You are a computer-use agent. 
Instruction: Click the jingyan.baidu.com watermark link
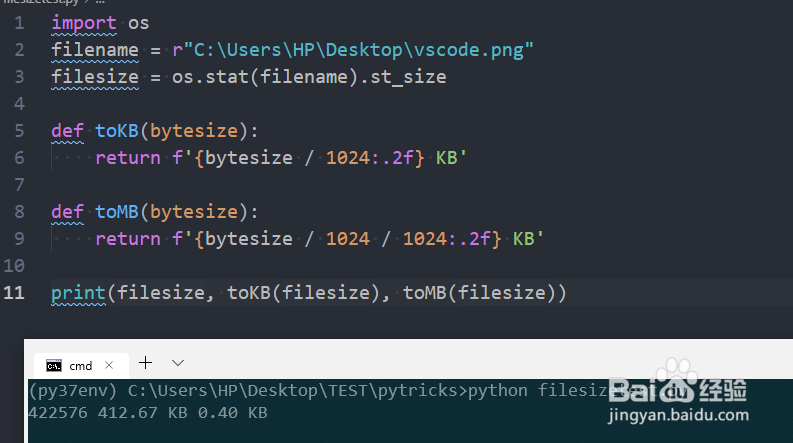point(678,415)
